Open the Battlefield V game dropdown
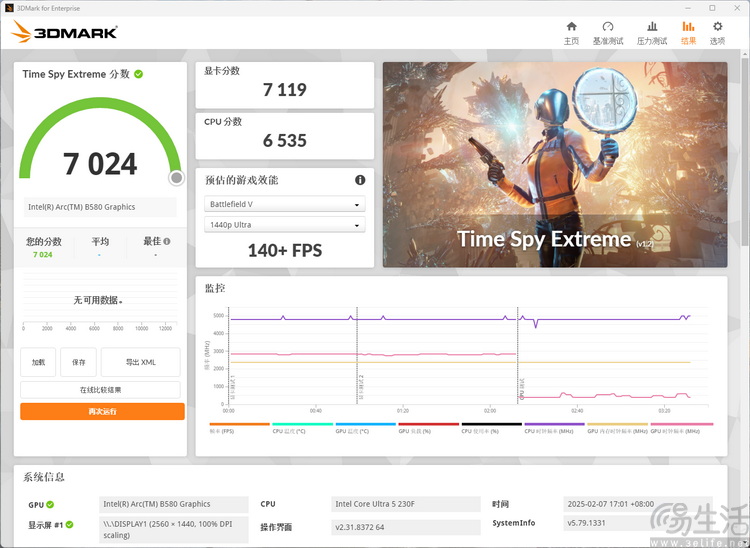Screen dimensions: 750x548 coord(285,204)
